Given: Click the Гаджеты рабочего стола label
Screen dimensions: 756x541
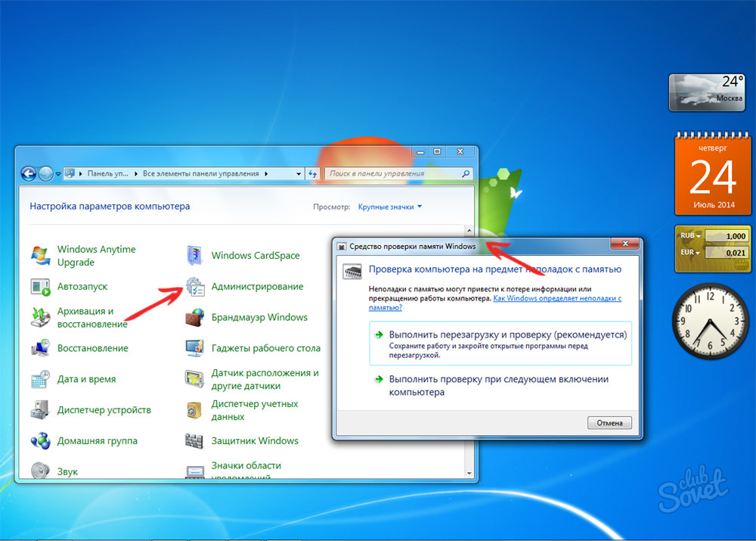Looking at the screenshot, I should pos(265,349).
